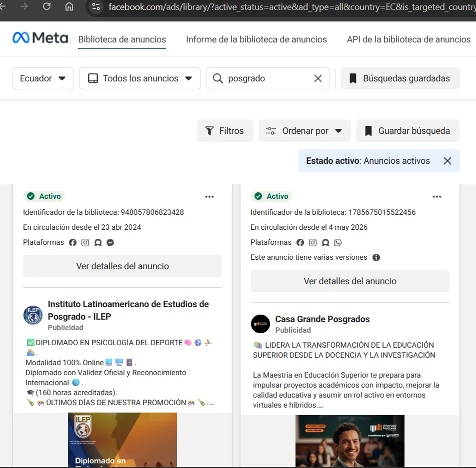The width and height of the screenshot is (476, 468).
Task: Click the browser forward arrow
Action: 24,6
